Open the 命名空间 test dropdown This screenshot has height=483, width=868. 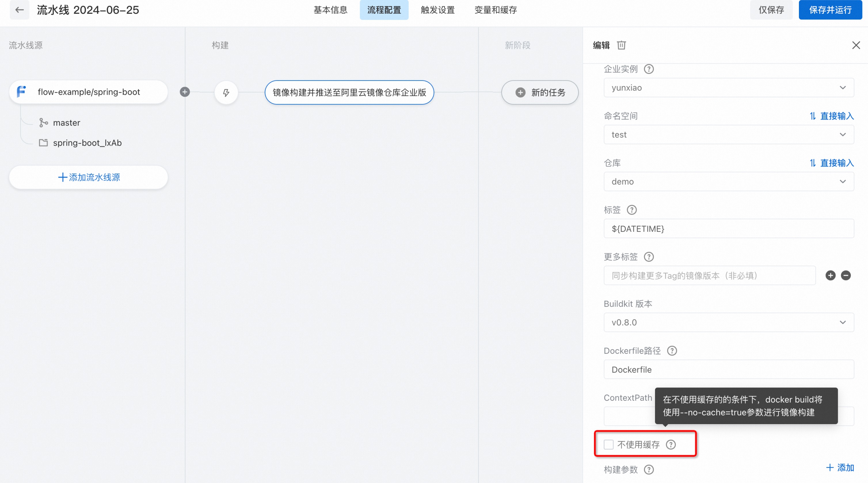point(728,134)
